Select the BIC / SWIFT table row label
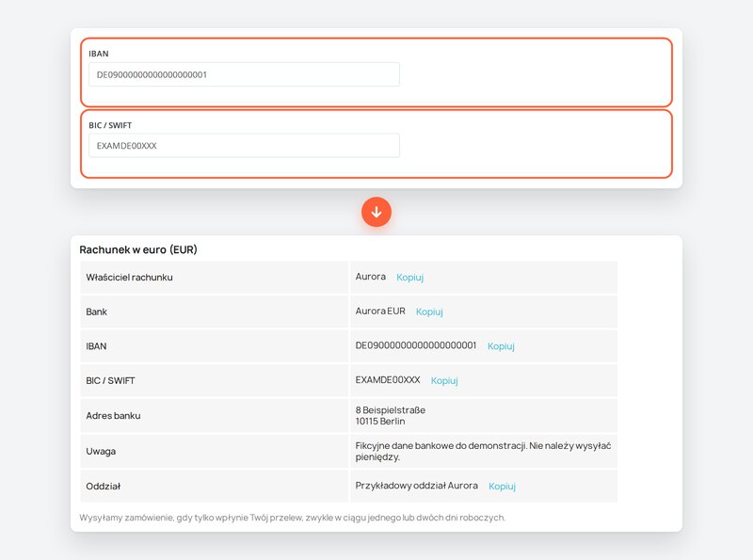 click(110, 381)
